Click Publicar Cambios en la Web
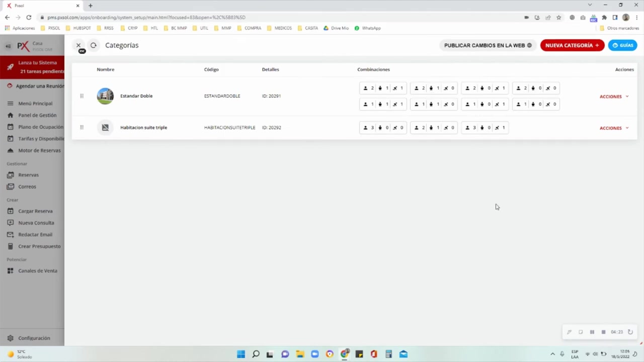The height and width of the screenshot is (362, 644). [488, 45]
